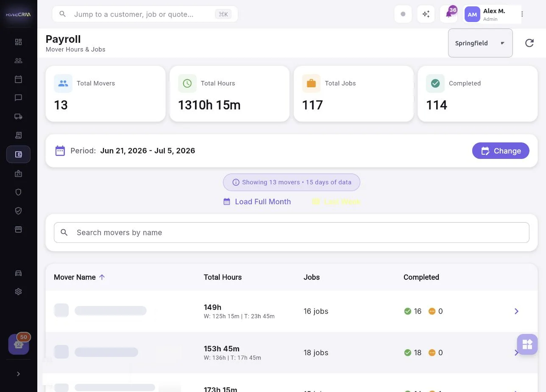Click the notifications bell with 36 badge
Image resolution: width=546 pixels, height=392 pixels.
448,14
